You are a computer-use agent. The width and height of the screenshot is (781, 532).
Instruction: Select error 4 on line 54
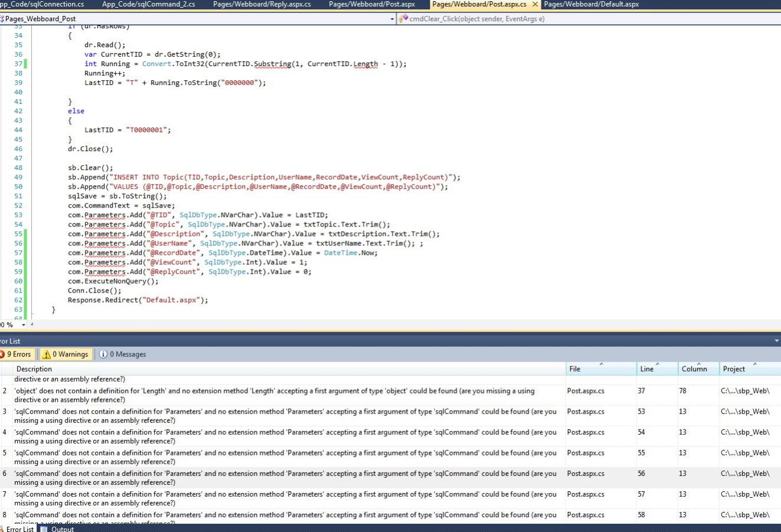pos(390,436)
